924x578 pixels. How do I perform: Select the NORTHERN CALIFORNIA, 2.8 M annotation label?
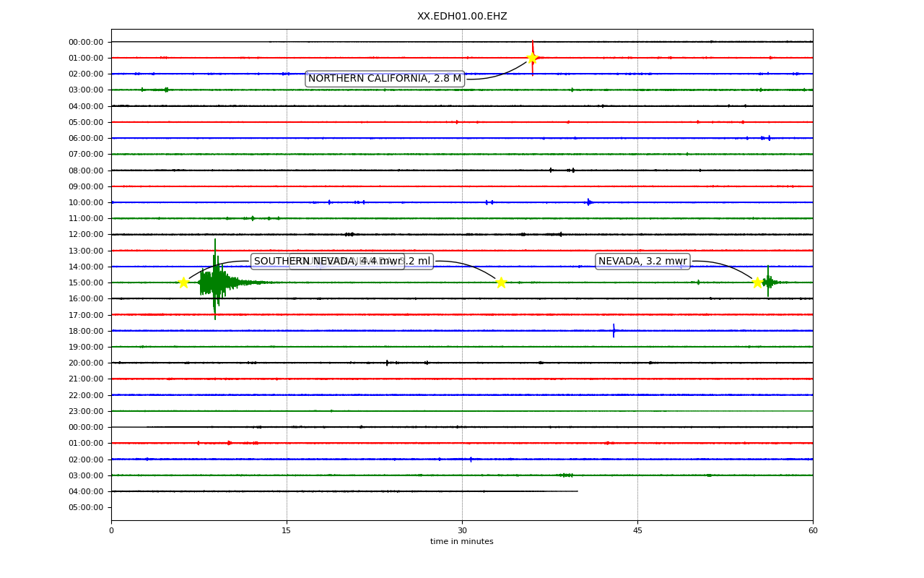click(385, 79)
